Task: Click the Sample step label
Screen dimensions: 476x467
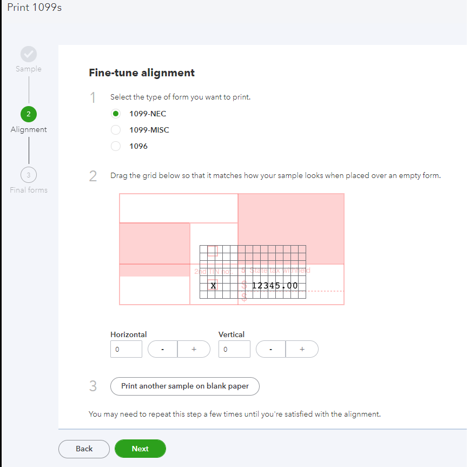Action: [29, 69]
